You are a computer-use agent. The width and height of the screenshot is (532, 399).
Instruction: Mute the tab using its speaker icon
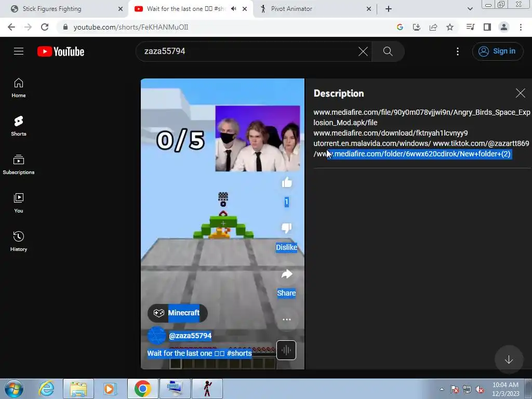(x=233, y=9)
